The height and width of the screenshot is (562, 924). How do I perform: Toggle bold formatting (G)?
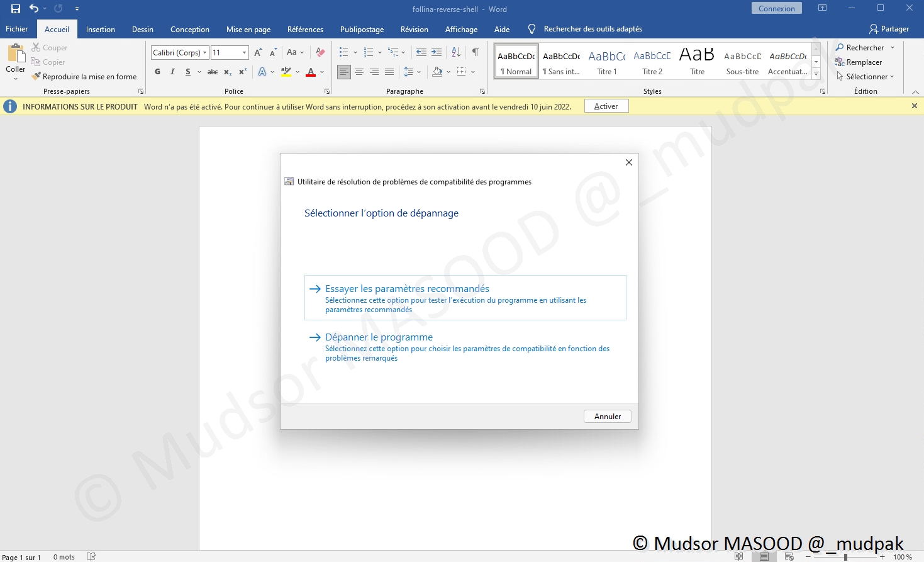tap(157, 72)
